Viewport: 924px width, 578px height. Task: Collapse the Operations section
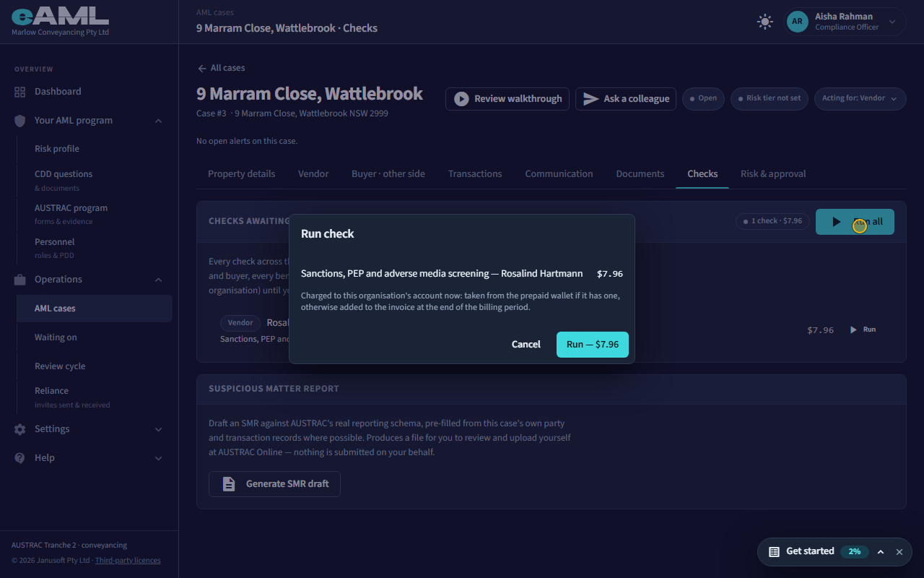[158, 280]
